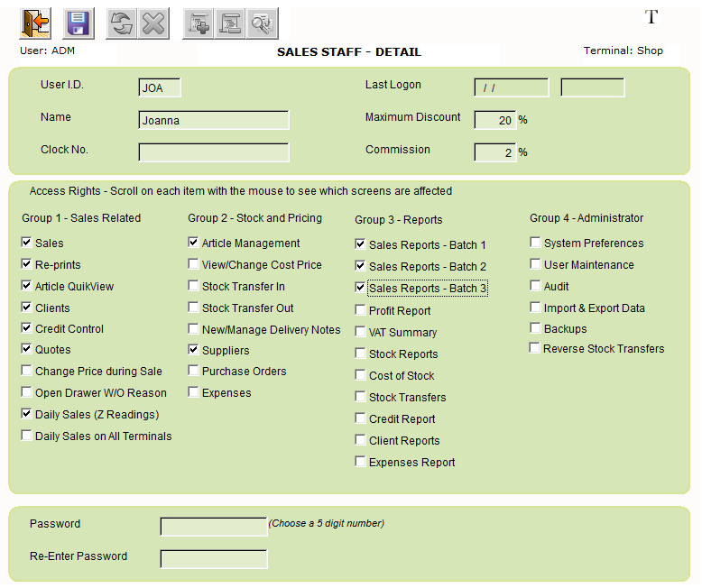Click the Clock No. input field
The height and width of the screenshot is (588, 702).
[x=214, y=152]
